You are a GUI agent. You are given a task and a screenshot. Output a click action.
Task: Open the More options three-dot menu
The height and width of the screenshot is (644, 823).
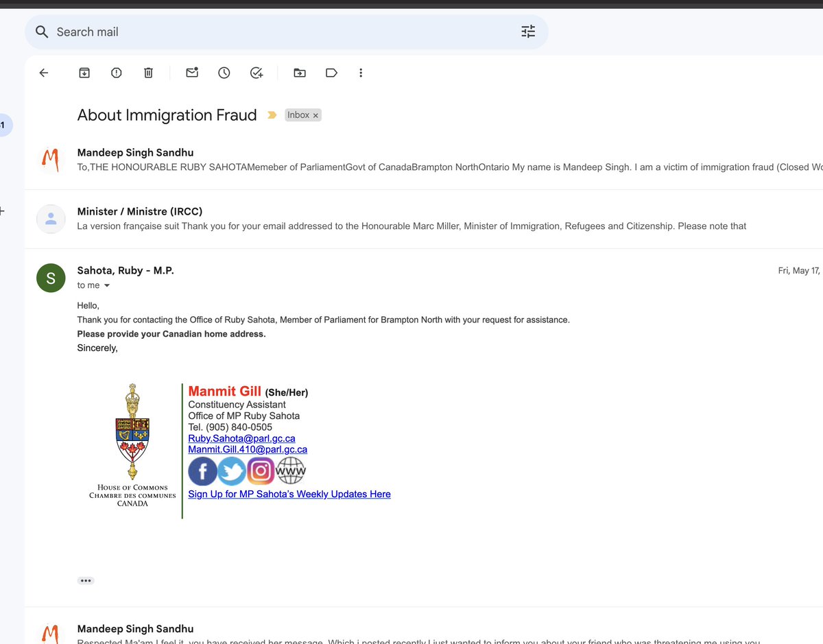click(x=361, y=73)
